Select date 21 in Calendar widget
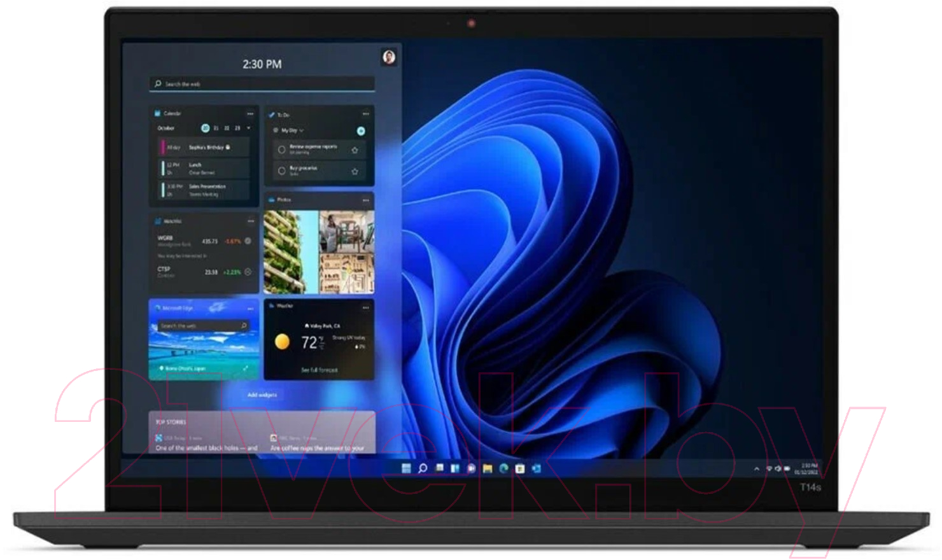 click(x=216, y=128)
